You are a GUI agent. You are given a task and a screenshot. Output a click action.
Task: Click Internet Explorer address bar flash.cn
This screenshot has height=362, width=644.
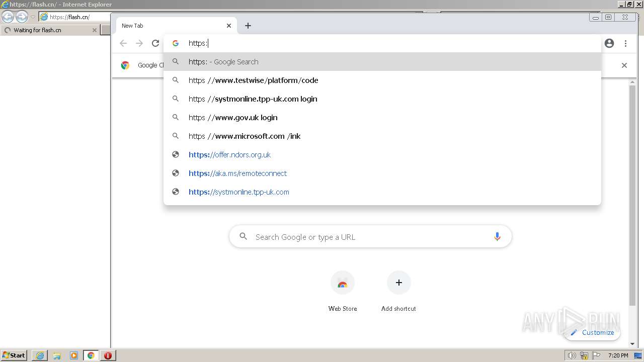(75, 17)
